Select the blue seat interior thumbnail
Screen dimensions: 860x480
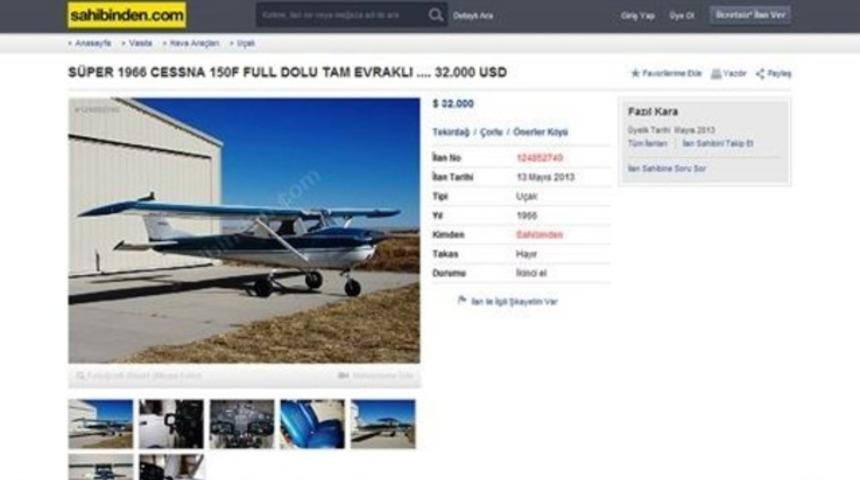(313, 424)
